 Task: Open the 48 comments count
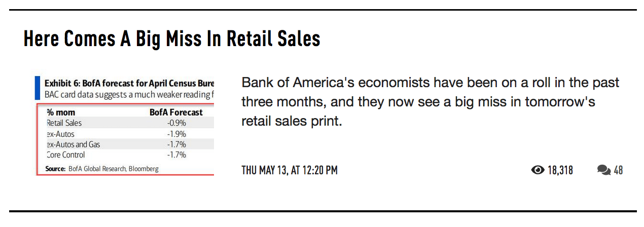point(618,170)
